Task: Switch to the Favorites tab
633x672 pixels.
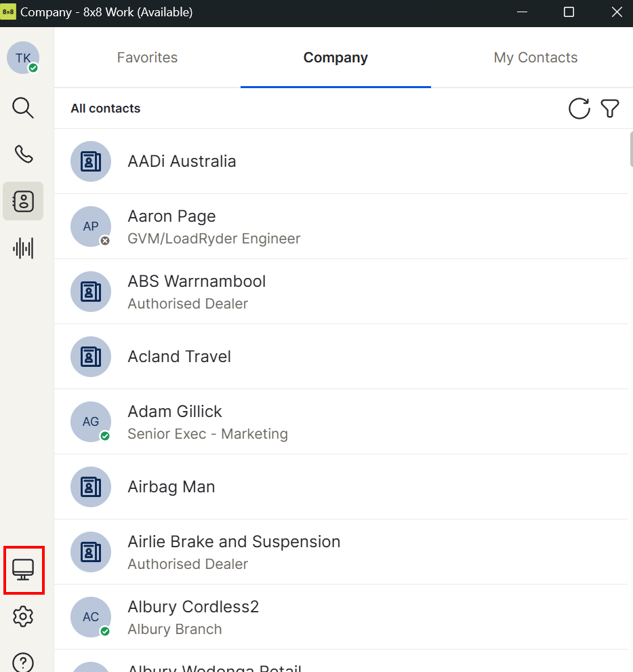Action: [147, 58]
